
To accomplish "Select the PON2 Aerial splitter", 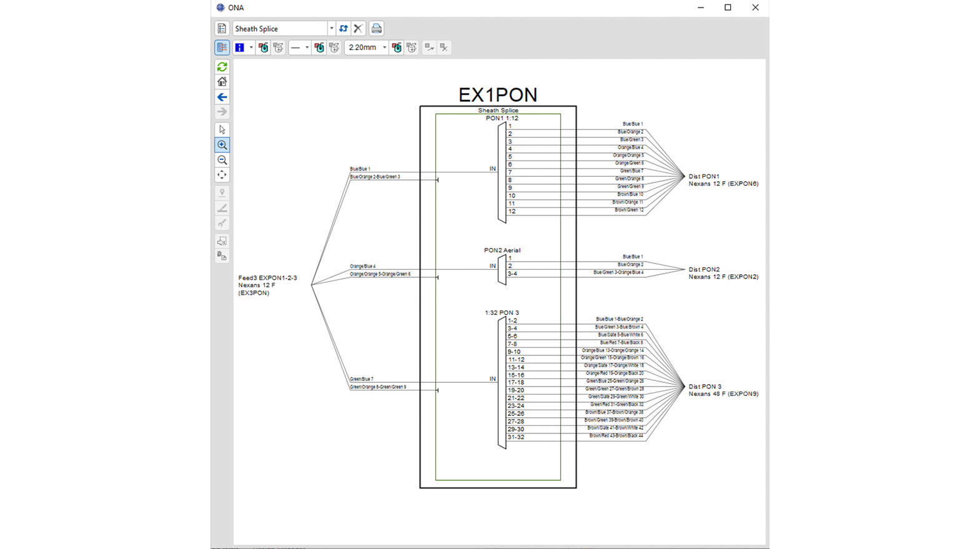I will 502,269.
